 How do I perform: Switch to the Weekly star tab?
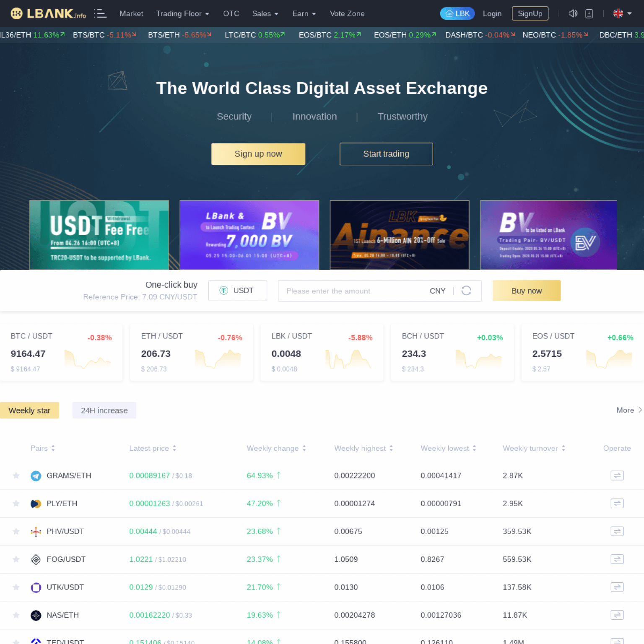(29, 410)
